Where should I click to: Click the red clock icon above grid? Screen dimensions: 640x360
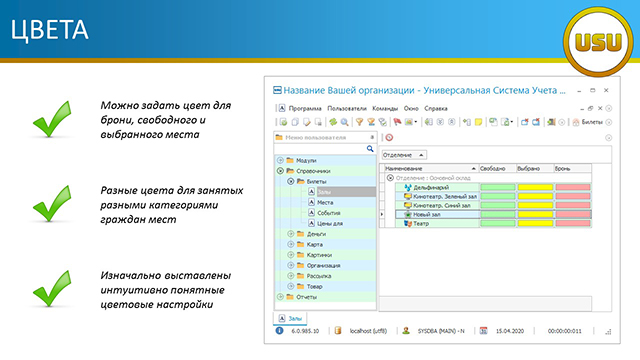pos(389,138)
